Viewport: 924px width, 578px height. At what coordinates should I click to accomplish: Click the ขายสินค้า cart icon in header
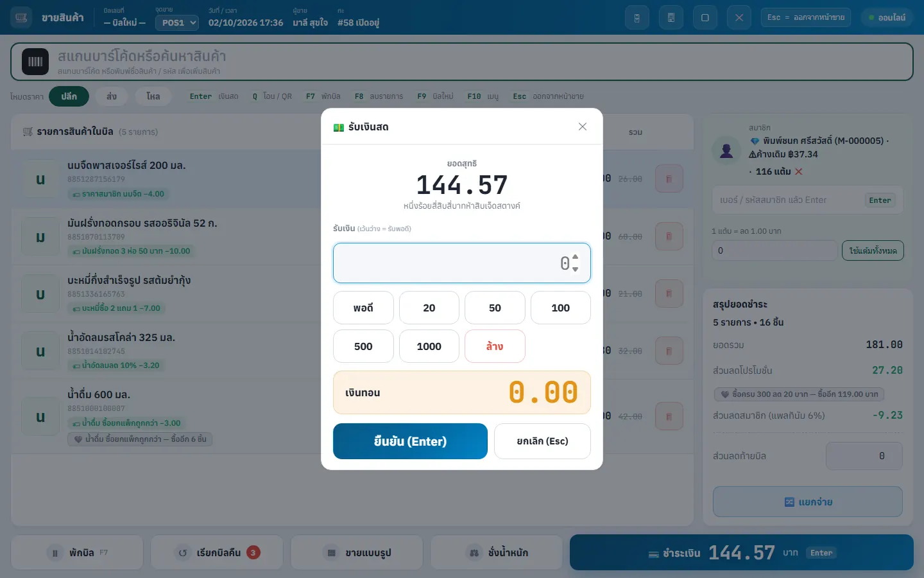coord(21,17)
